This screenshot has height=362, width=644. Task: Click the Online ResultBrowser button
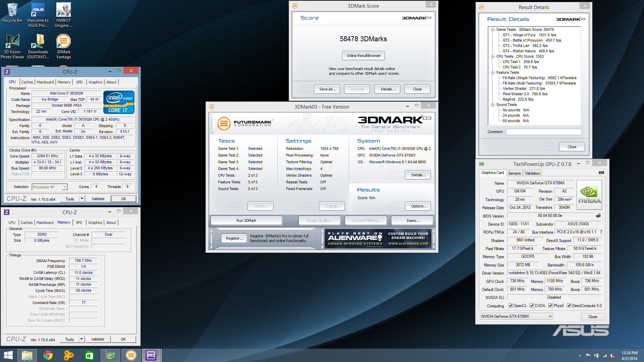tap(364, 56)
